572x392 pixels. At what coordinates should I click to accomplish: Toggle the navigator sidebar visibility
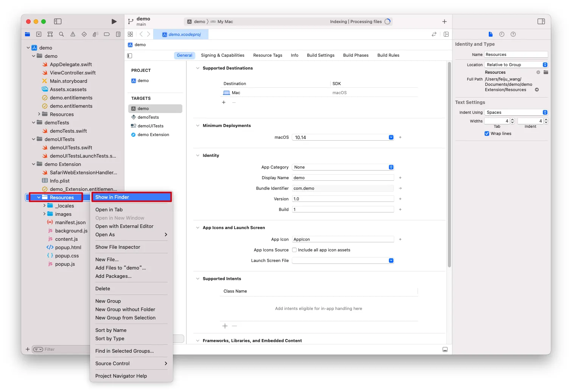58,22
